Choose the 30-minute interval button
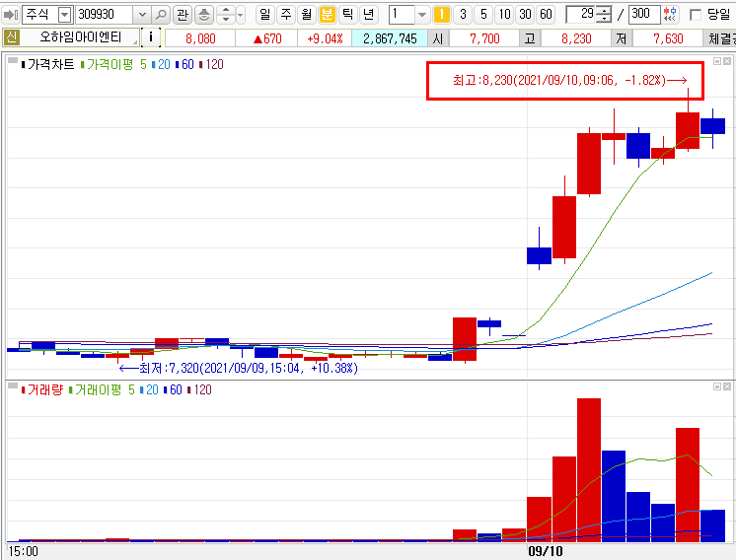This screenshot has height=560, width=736. pyautogui.click(x=525, y=15)
